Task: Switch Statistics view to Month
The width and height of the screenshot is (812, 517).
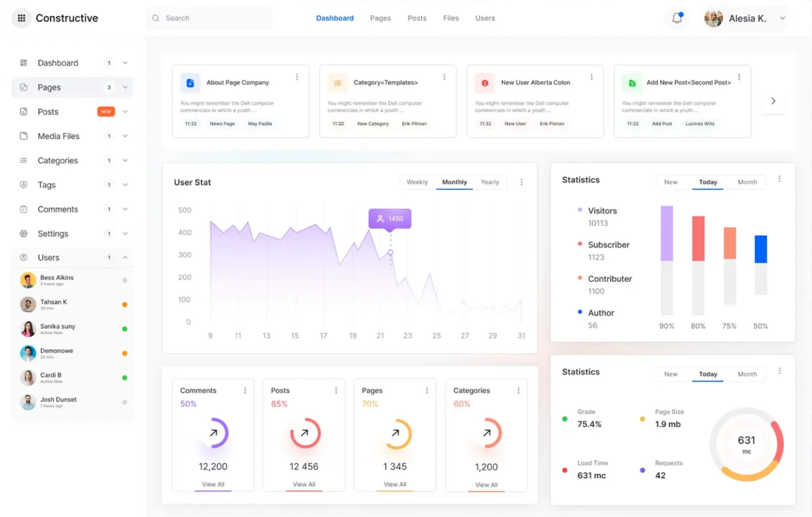Action: pyautogui.click(x=747, y=182)
